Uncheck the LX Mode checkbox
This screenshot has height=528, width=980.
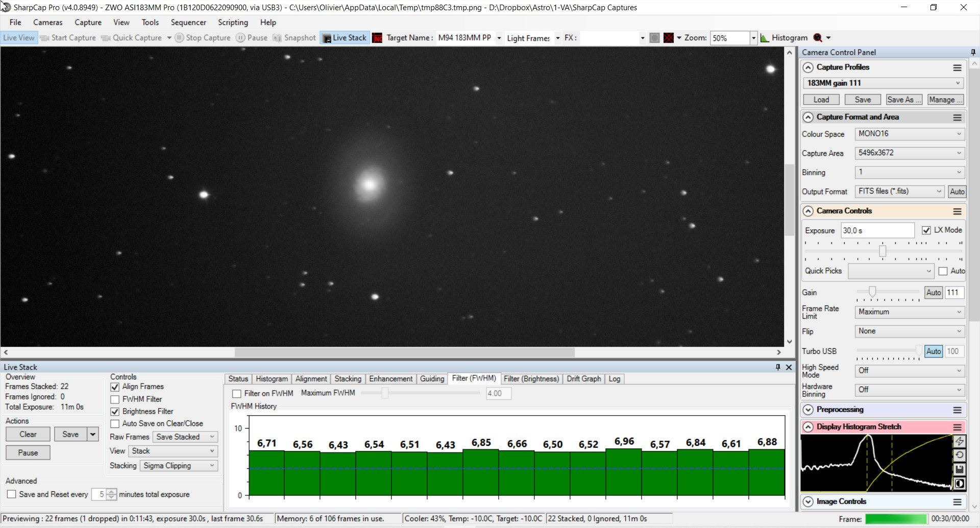click(x=926, y=230)
